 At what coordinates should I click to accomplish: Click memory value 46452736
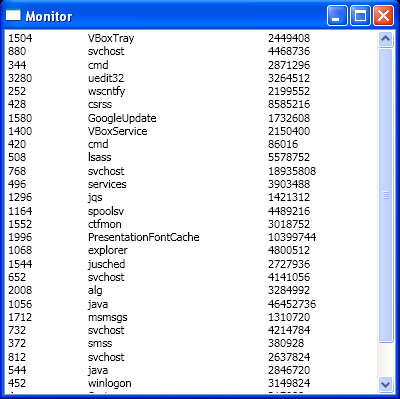click(292, 304)
